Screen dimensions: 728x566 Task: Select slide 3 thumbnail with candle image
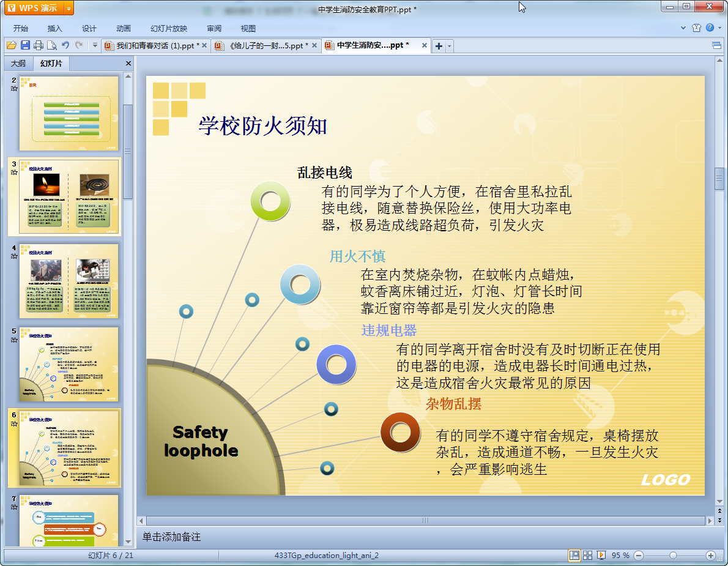pyautogui.click(x=69, y=197)
